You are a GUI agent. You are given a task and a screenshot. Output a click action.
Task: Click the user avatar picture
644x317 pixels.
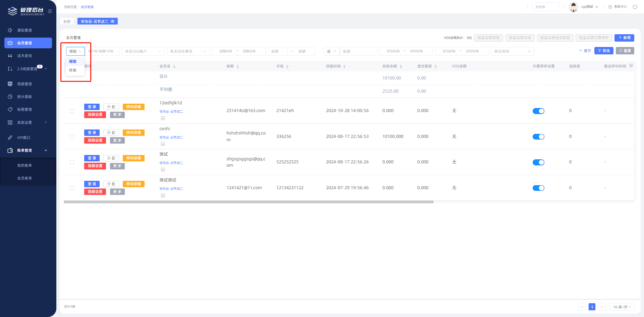(574, 7)
